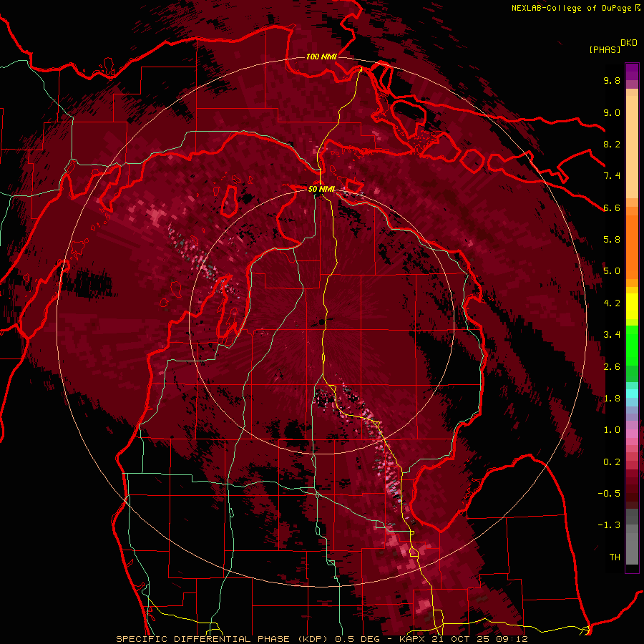
Task: Click the 6.6 scale value
Action: pyautogui.click(x=612, y=208)
